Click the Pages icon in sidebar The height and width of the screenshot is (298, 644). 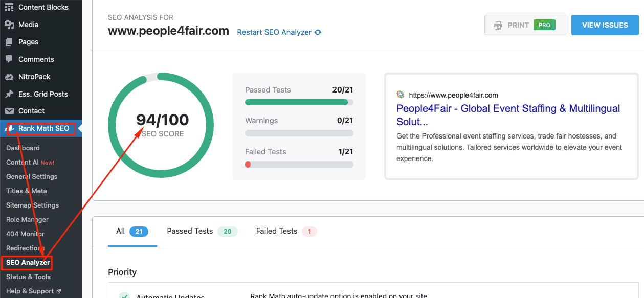pyautogui.click(x=9, y=42)
